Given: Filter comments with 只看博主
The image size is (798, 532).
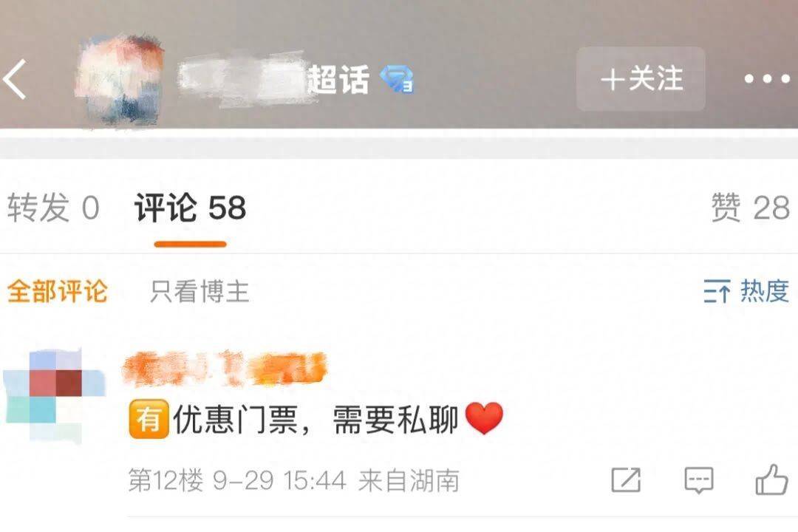Looking at the screenshot, I should pos(199,292).
